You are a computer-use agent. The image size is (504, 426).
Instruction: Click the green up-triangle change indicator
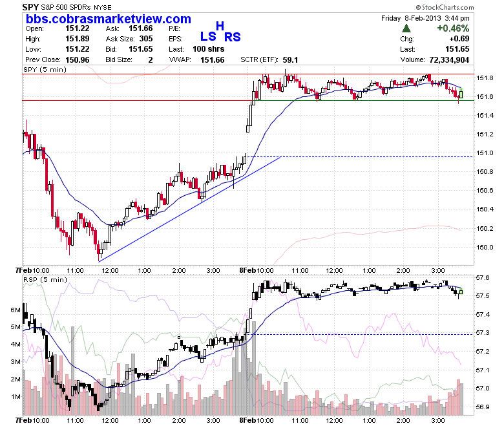[406, 28]
